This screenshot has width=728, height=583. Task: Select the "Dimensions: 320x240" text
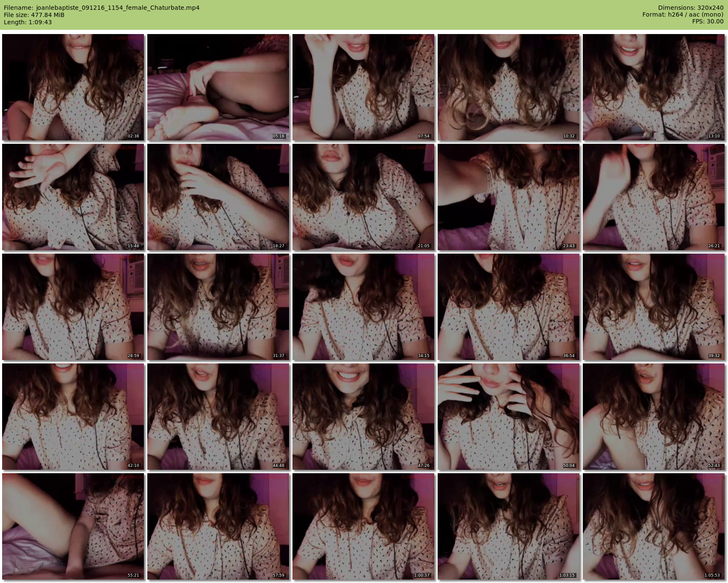point(691,8)
